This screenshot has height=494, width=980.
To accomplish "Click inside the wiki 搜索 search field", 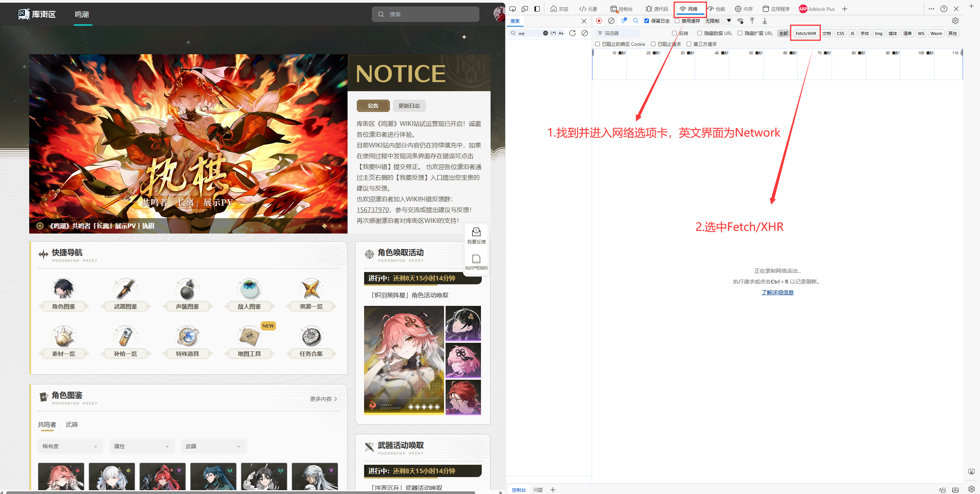I will (x=425, y=14).
